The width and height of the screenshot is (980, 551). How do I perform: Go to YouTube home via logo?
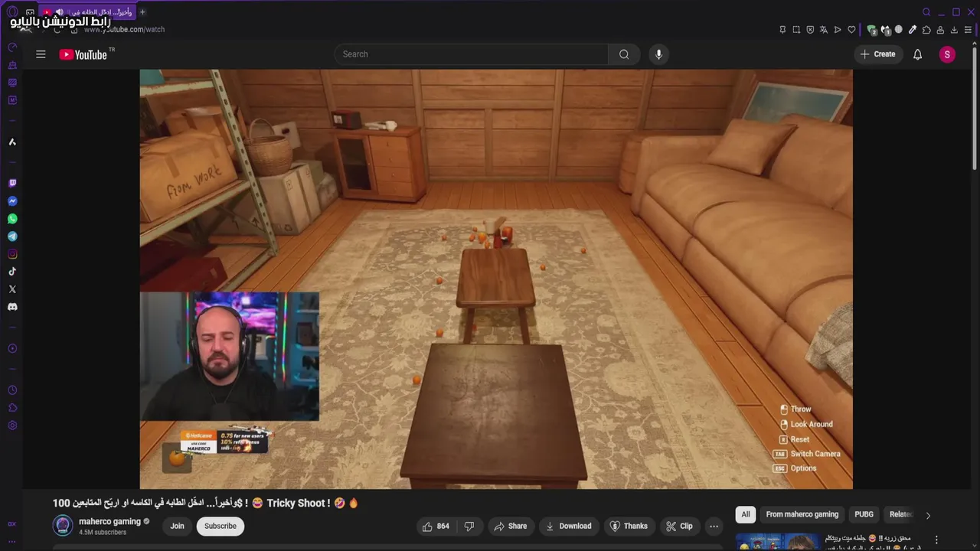coord(83,54)
